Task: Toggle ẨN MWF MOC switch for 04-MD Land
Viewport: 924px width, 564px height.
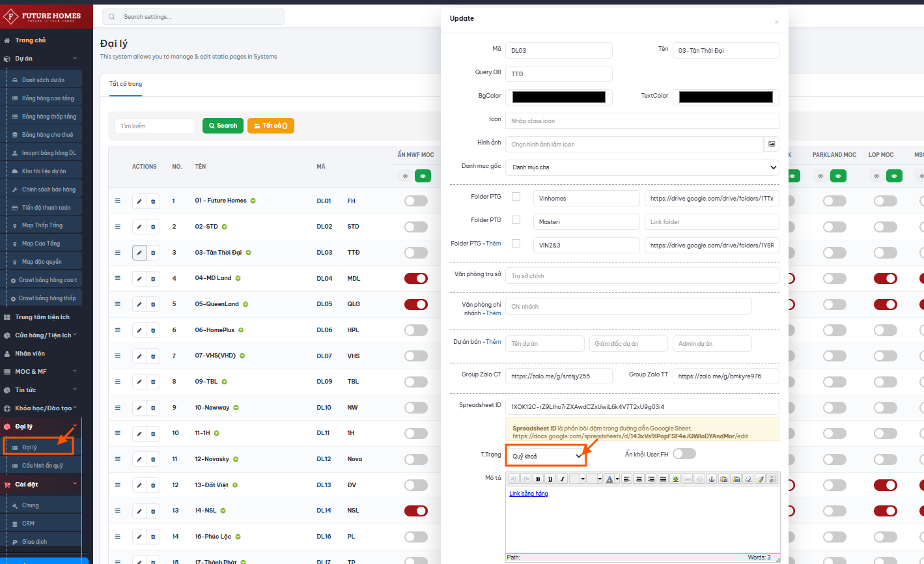Action: click(416, 279)
